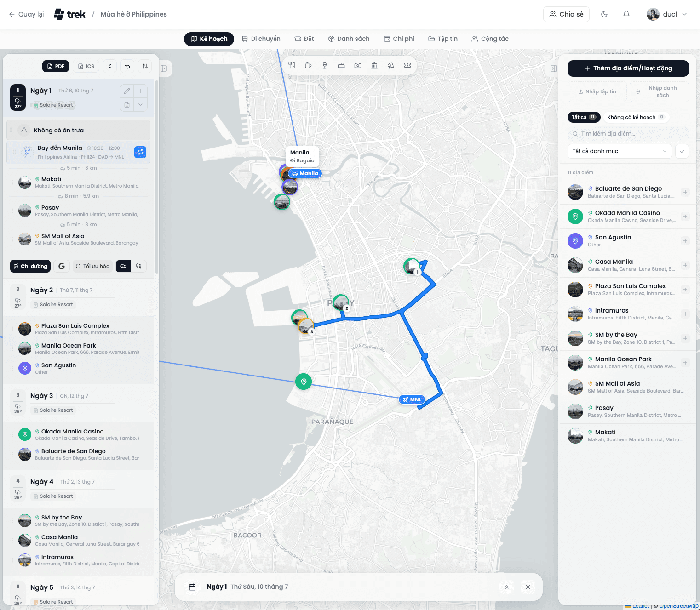Open SM Mall of Asia in right list
This screenshot has width=700, height=610.
pyautogui.click(x=628, y=387)
